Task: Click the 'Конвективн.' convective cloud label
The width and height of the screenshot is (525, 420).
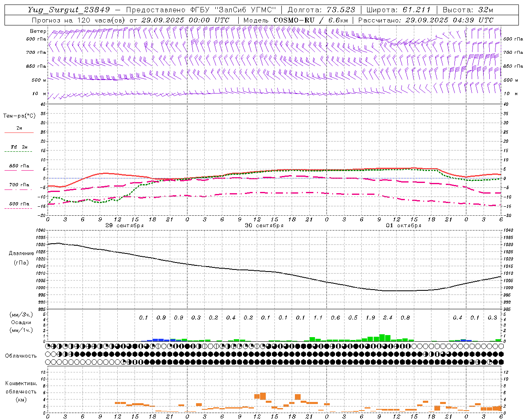Action: [21, 383]
